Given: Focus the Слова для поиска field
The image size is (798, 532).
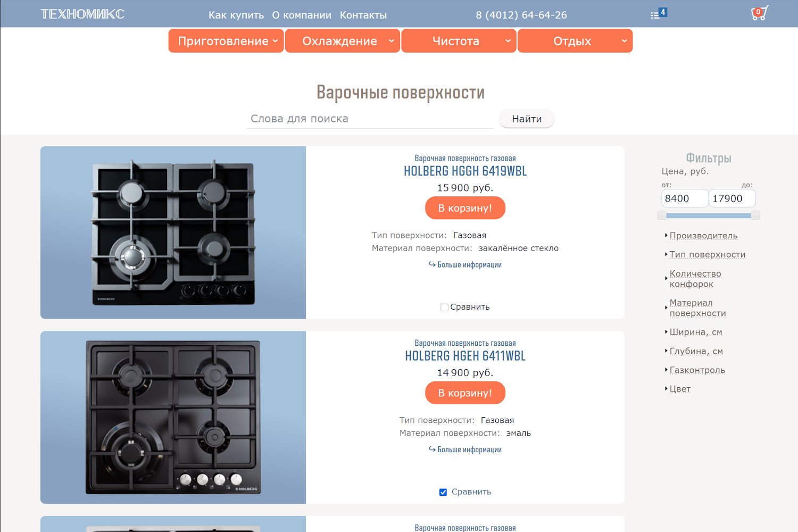Looking at the screenshot, I should tap(370, 119).
